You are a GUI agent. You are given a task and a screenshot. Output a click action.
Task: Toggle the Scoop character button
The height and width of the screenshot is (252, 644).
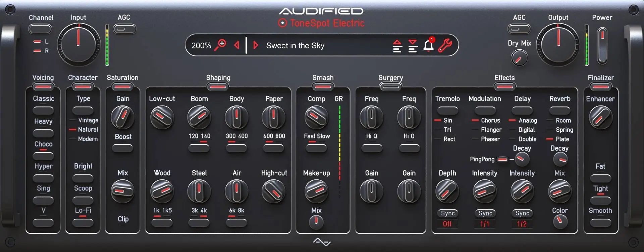click(83, 200)
